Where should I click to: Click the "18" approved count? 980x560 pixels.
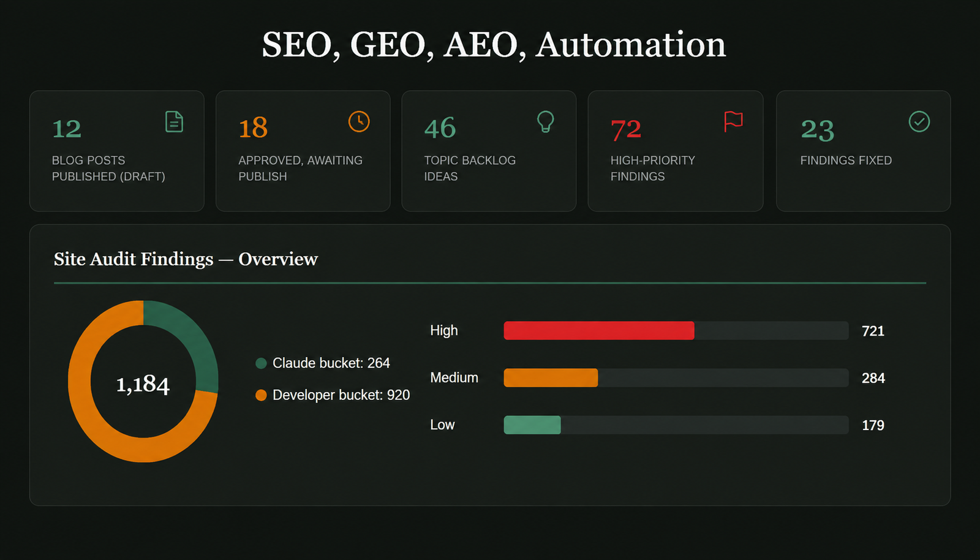tap(253, 127)
